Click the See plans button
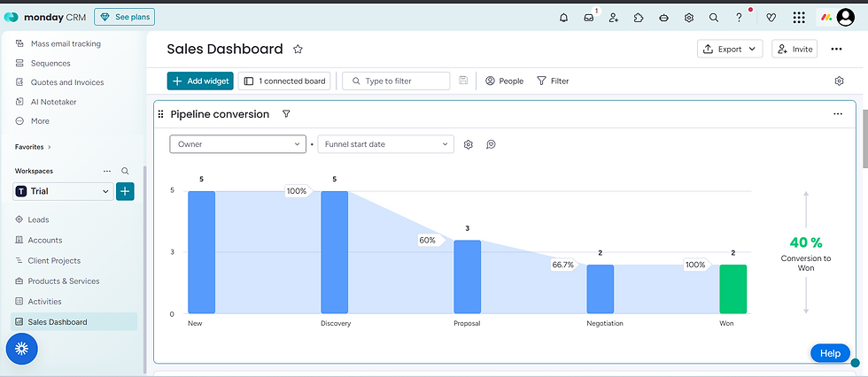 tap(125, 17)
